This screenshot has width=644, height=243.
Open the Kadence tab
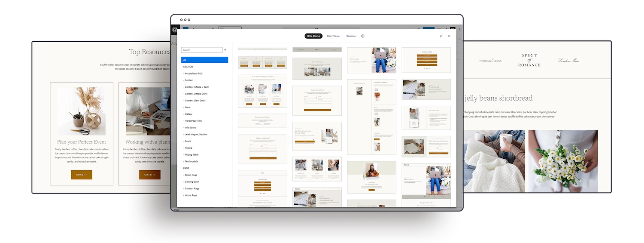coord(351,36)
